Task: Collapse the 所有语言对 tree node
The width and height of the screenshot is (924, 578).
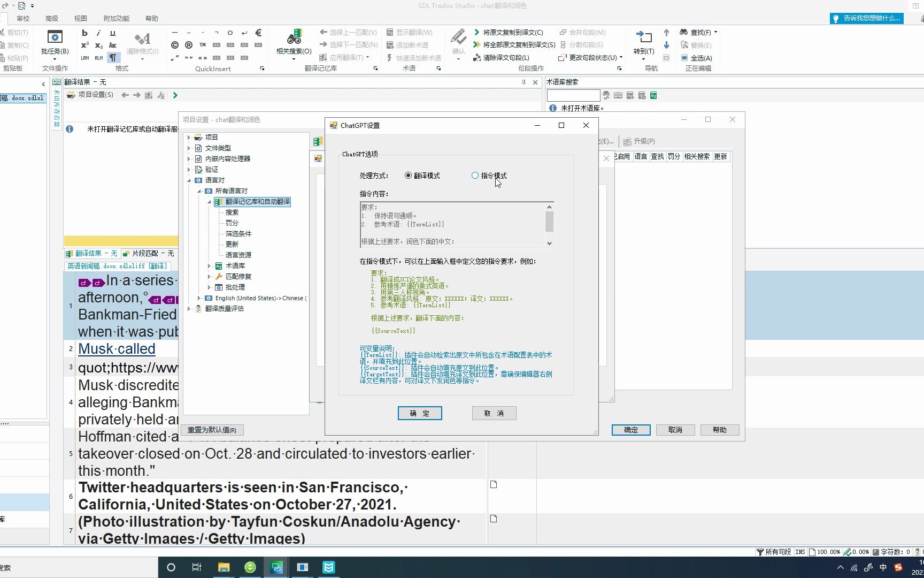Action: (x=199, y=191)
